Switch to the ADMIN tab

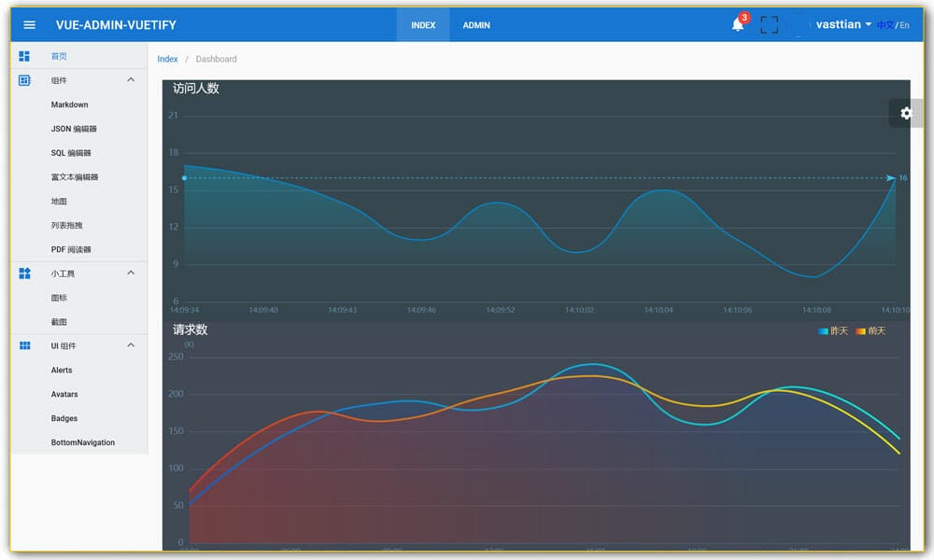476,25
